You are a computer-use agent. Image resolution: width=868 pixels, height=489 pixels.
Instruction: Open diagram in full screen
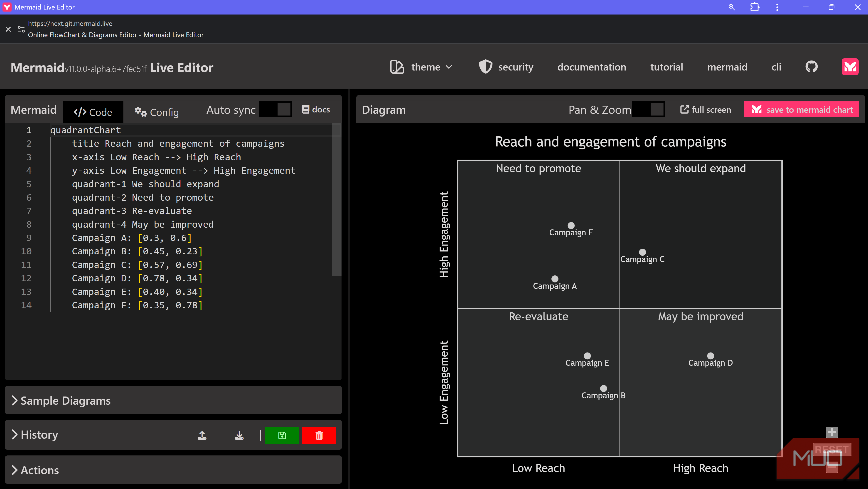pyautogui.click(x=705, y=110)
